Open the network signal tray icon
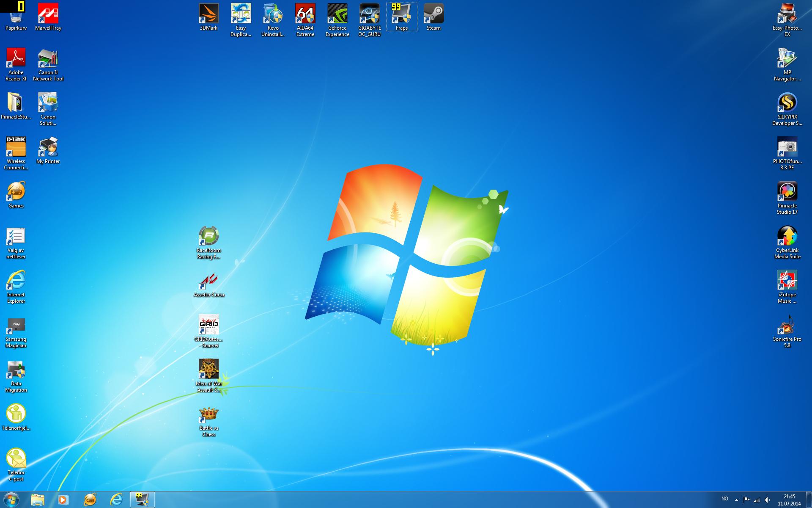 757,500
